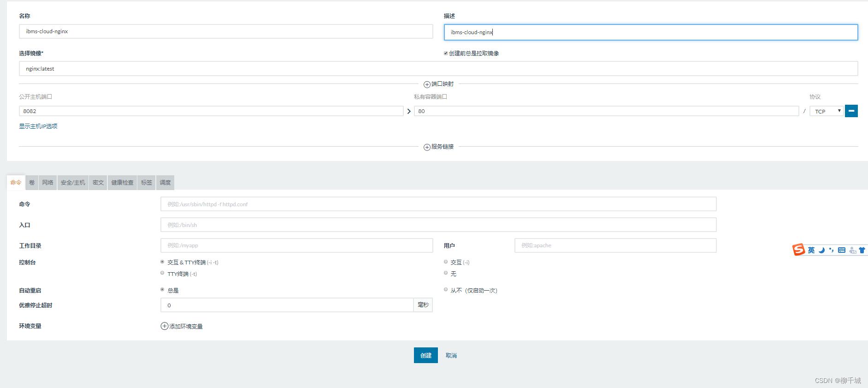The width and height of the screenshot is (868, 388).
Task: Click the 取消 link
Action: click(451, 356)
